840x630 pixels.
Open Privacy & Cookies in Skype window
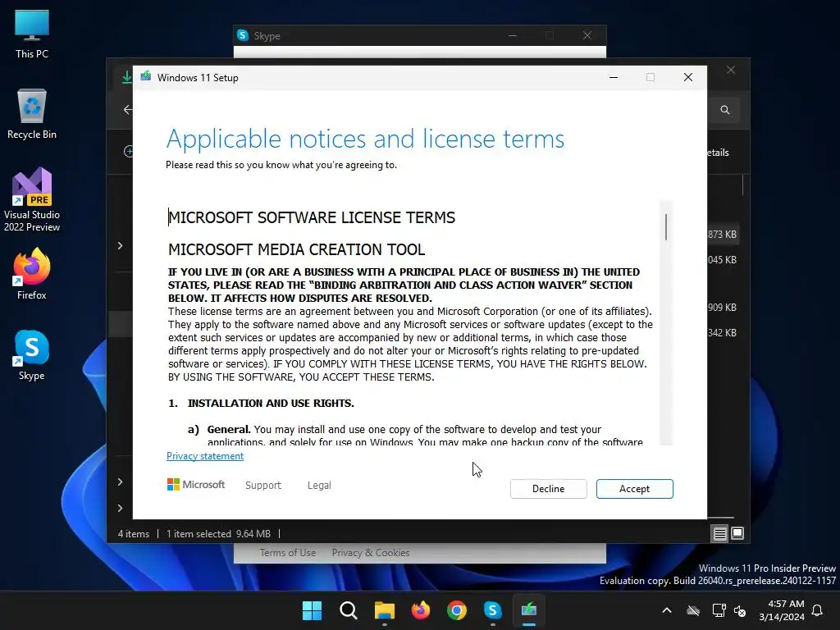[x=371, y=553]
